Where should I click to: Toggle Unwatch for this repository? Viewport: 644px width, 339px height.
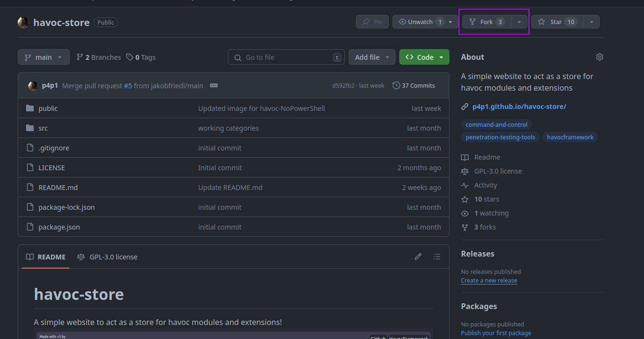(420, 22)
